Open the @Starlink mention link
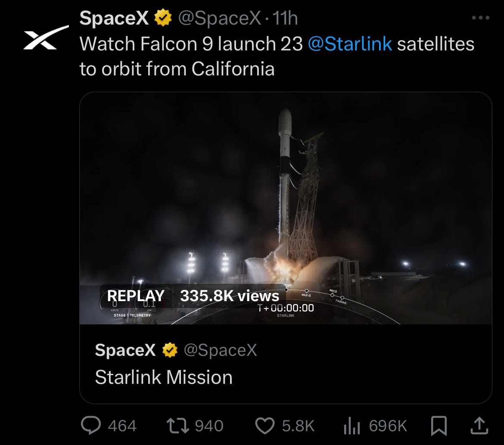 [350, 44]
